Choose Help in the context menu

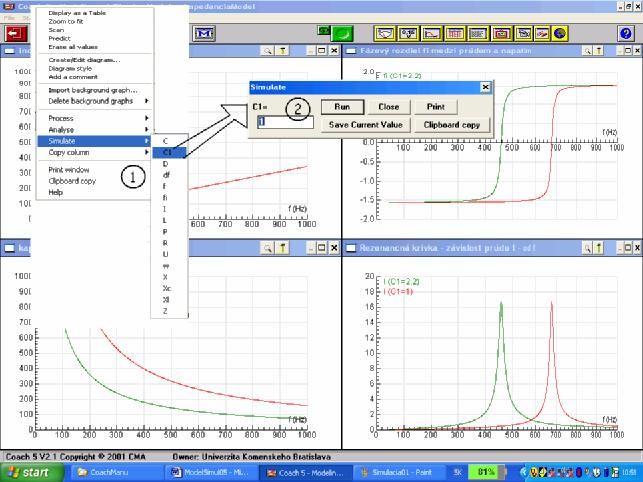point(56,192)
